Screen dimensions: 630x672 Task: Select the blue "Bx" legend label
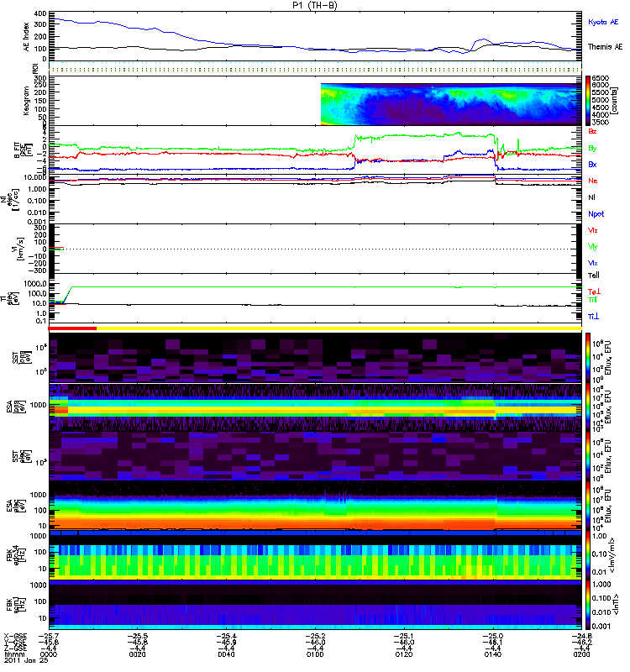[592, 164]
